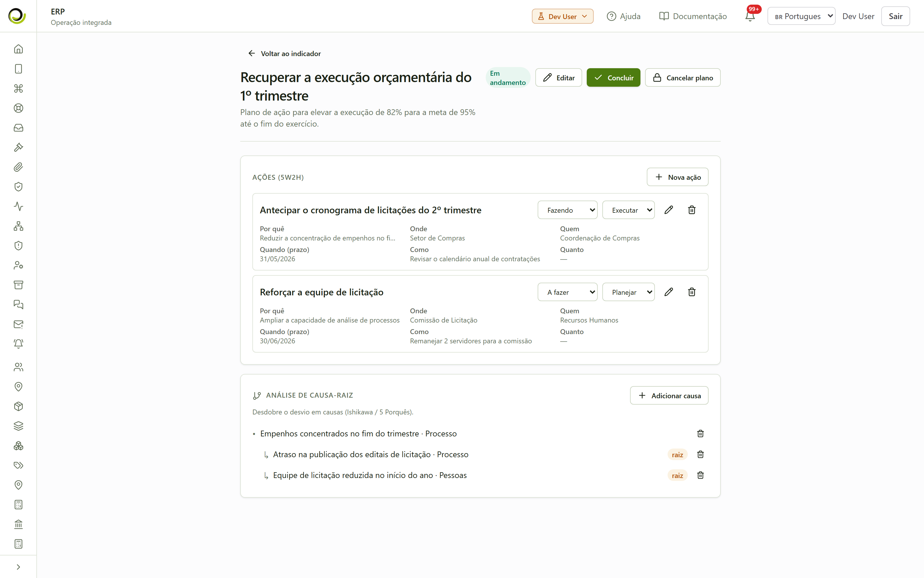Image resolution: width=924 pixels, height=578 pixels.
Task: Click the 'Adicionar causa' button
Action: [669, 395]
